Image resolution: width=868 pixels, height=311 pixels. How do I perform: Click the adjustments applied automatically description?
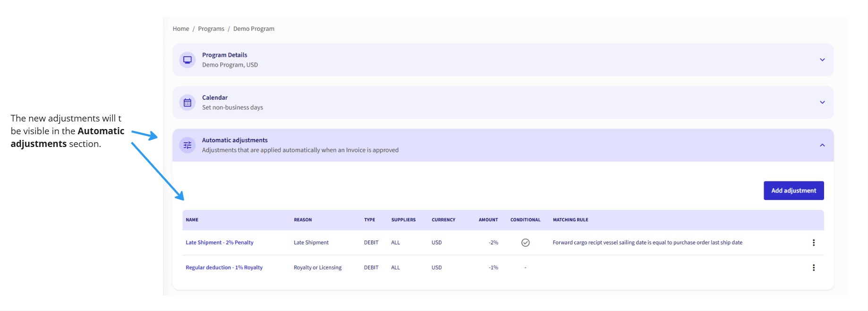(300, 150)
